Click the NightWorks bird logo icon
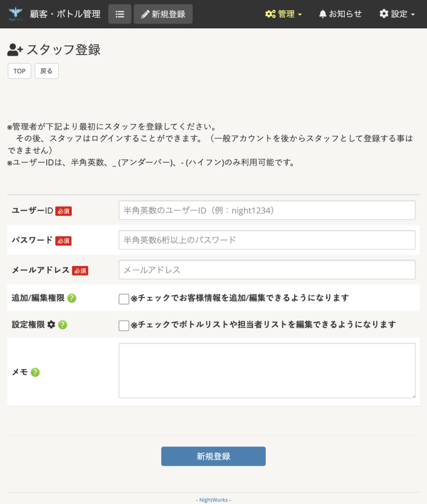Screen dimensions: 427x504 coord(15,14)
